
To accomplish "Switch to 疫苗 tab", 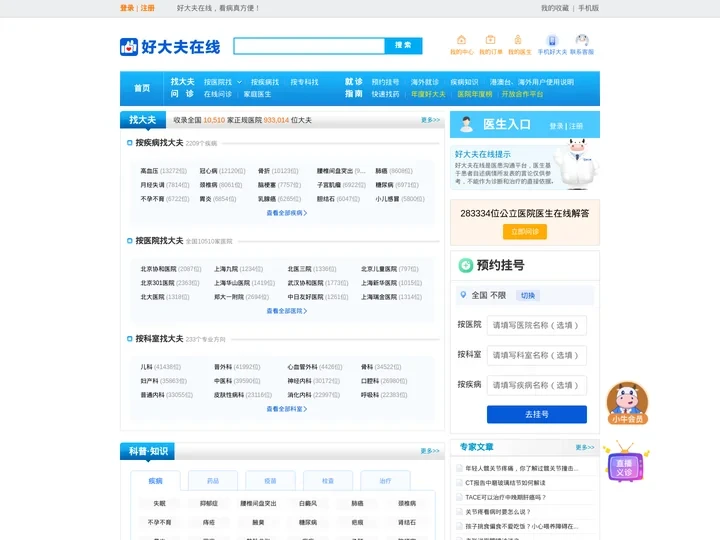I will pyautogui.click(x=270, y=481).
